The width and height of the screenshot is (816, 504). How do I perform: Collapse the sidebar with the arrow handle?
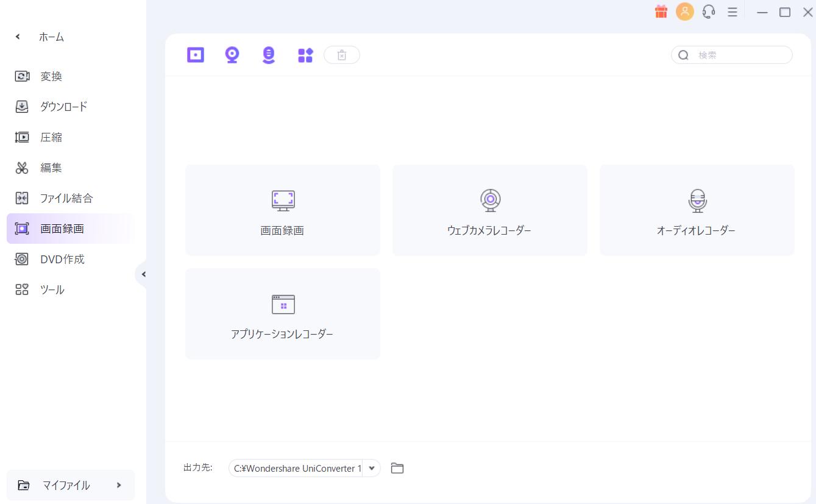point(142,274)
